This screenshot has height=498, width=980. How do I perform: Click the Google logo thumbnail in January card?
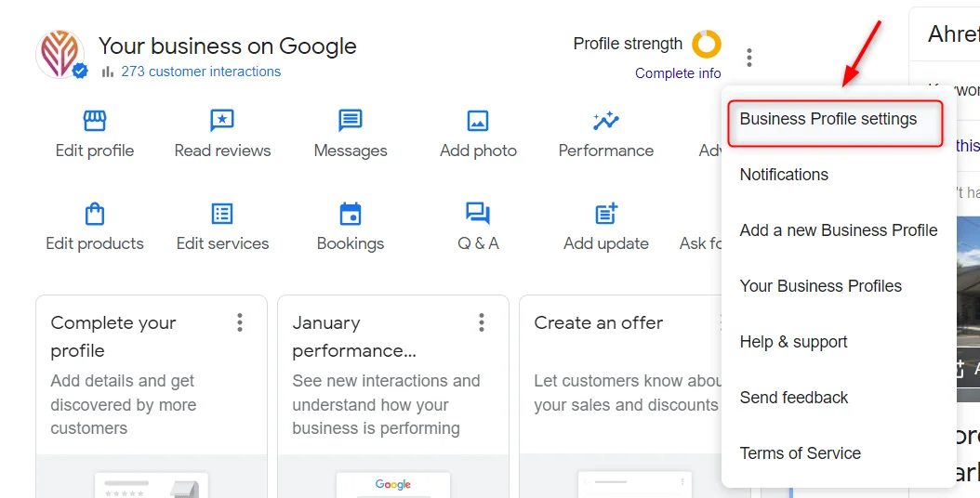click(x=393, y=484)
